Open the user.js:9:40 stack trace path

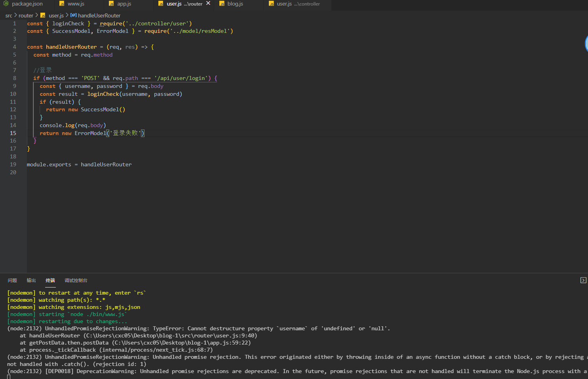click(170, 336)
